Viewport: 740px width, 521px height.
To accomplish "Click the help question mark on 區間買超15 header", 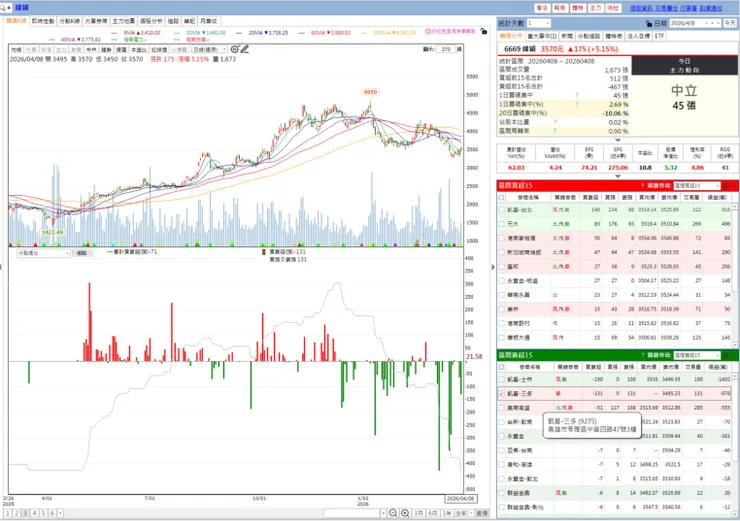I will tap(642, 185).
